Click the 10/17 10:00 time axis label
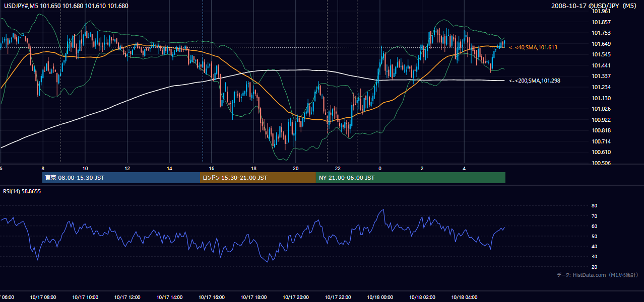Screen dimensions: 644x302 point(85,297)
